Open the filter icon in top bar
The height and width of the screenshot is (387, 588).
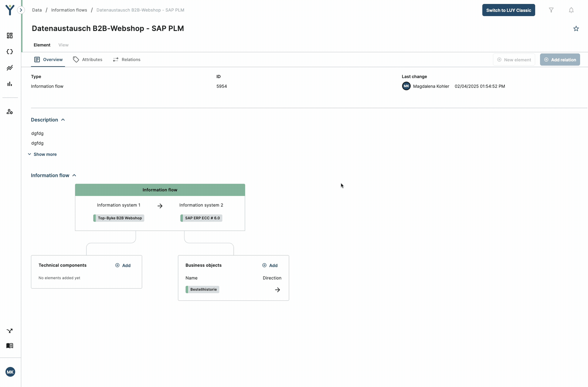(x=551, y=10)
